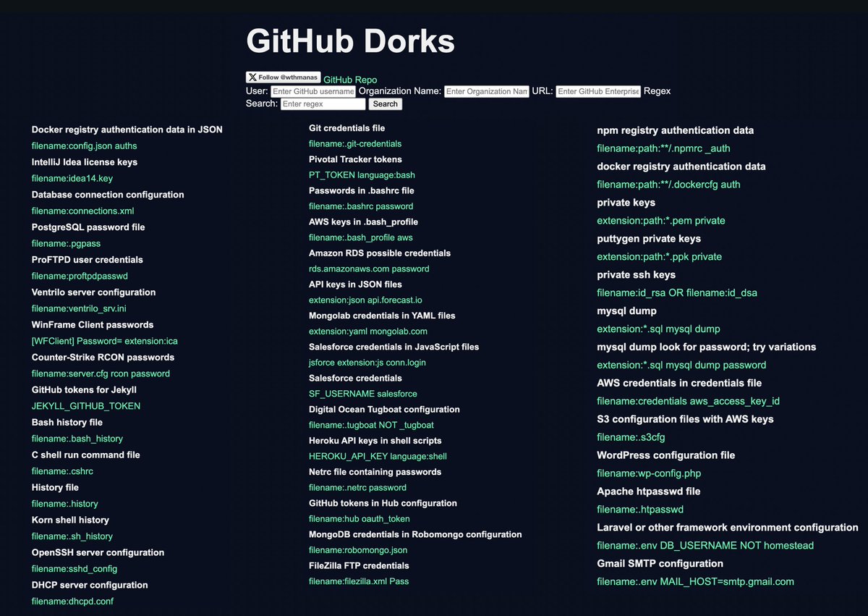Image resolution: width=868 pixels, height=616 pixels.
Task: Open PT_TOKEN language:bash dork link
Action: [362, 175]
